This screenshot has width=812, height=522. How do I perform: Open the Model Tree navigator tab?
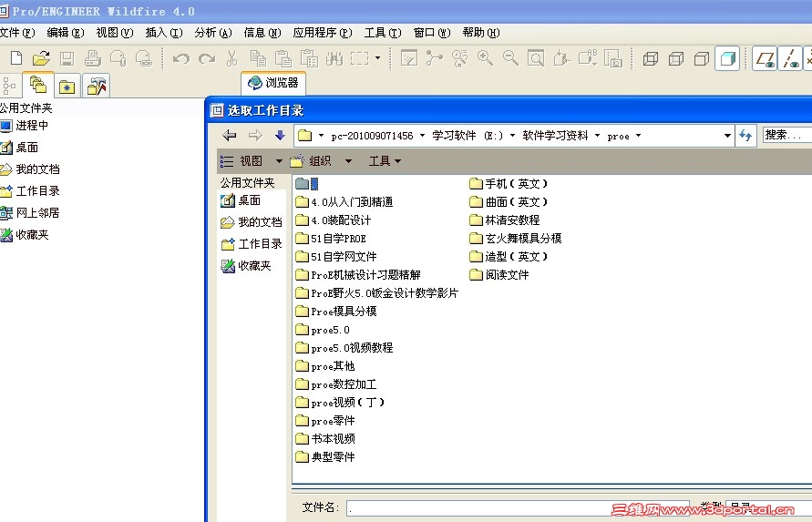[9, 86]
